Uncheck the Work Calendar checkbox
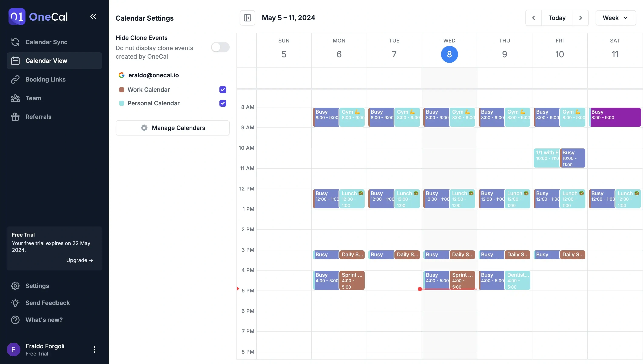 click(222, 89)
